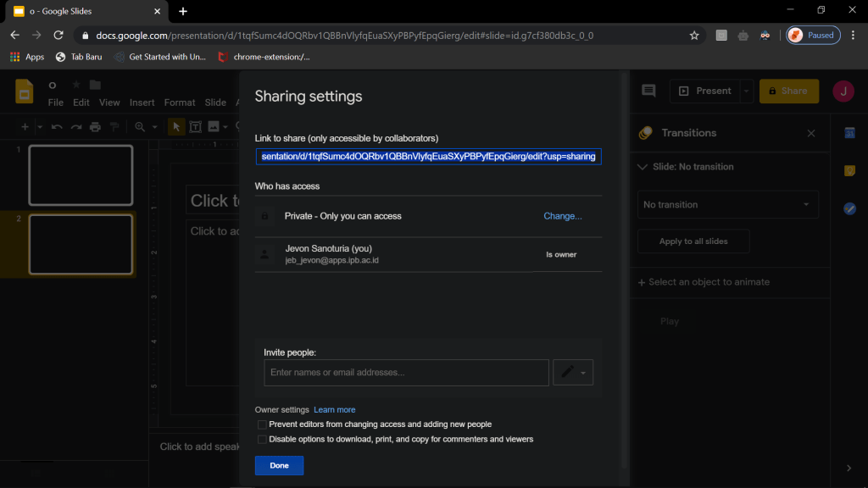Click the Invite people email field
This screenshot has height=488, width=868.
(406, 373)
